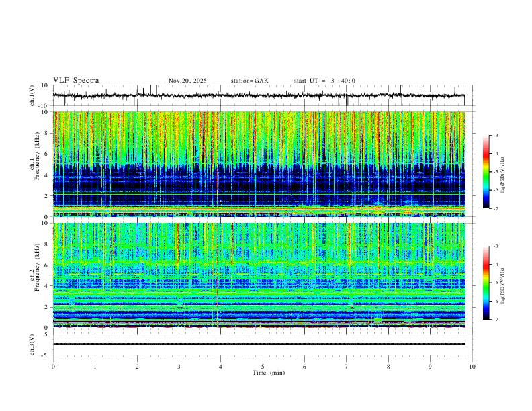Click the "-7" label on the ch.2 colorbar

495,320
